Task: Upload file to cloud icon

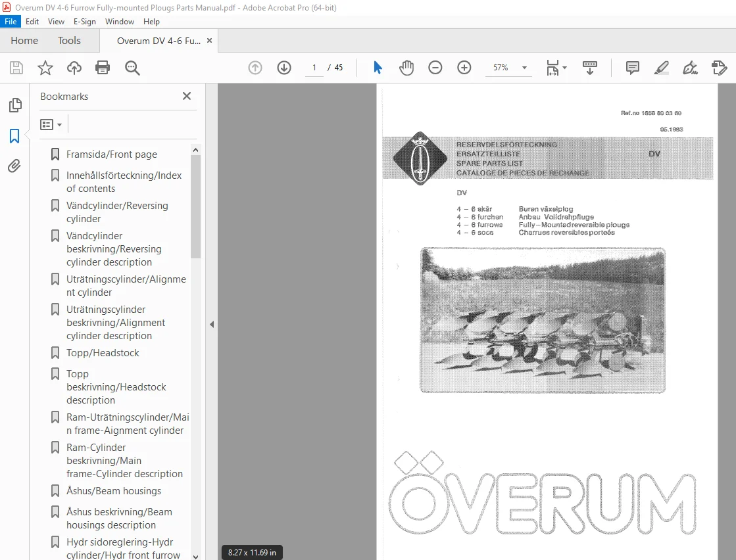Action: [x=74, y=68]
